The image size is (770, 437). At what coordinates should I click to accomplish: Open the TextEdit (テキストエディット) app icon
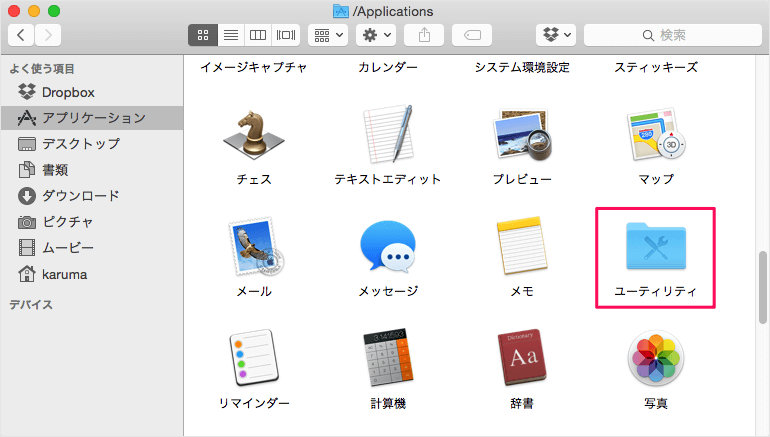pos(388,134)
